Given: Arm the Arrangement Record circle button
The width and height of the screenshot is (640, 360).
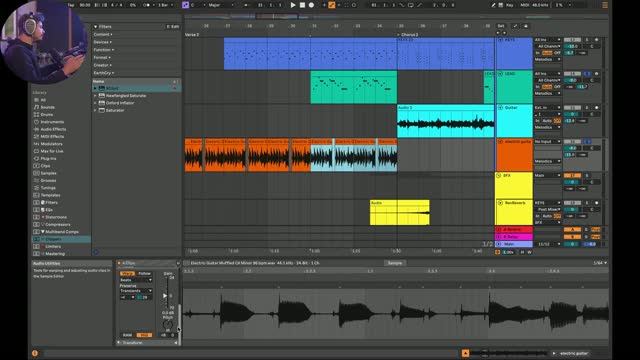Looking at the screenshot, I should 311,5.
